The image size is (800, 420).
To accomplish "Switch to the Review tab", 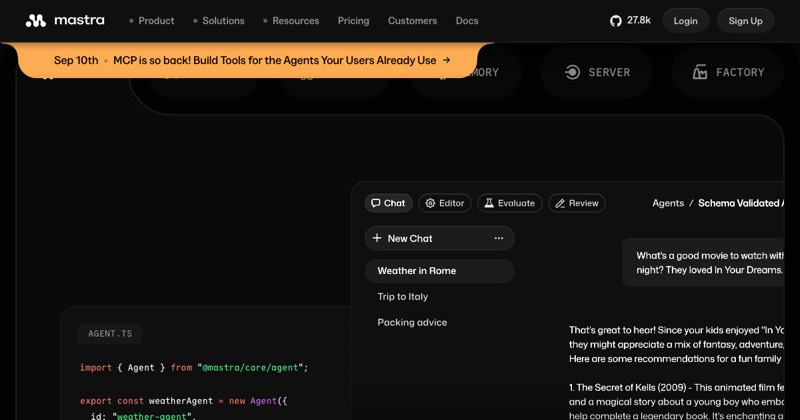I will pyautogui.click(x=577, y=203).
